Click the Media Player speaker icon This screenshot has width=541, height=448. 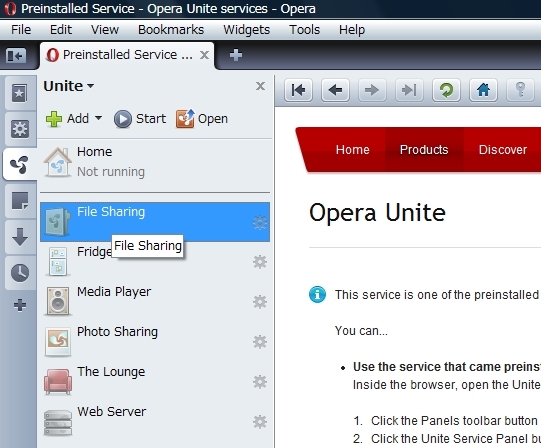58,301
